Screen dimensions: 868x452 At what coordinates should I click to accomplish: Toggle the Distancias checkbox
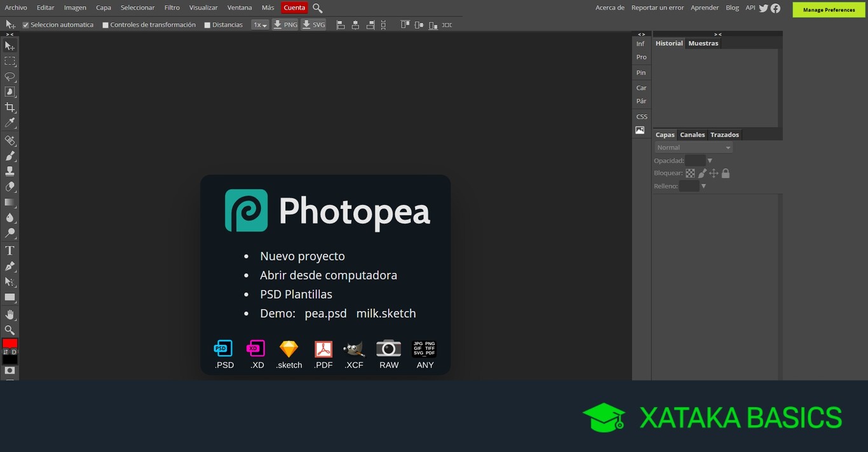pyautogui.click(x=207, y=25)
